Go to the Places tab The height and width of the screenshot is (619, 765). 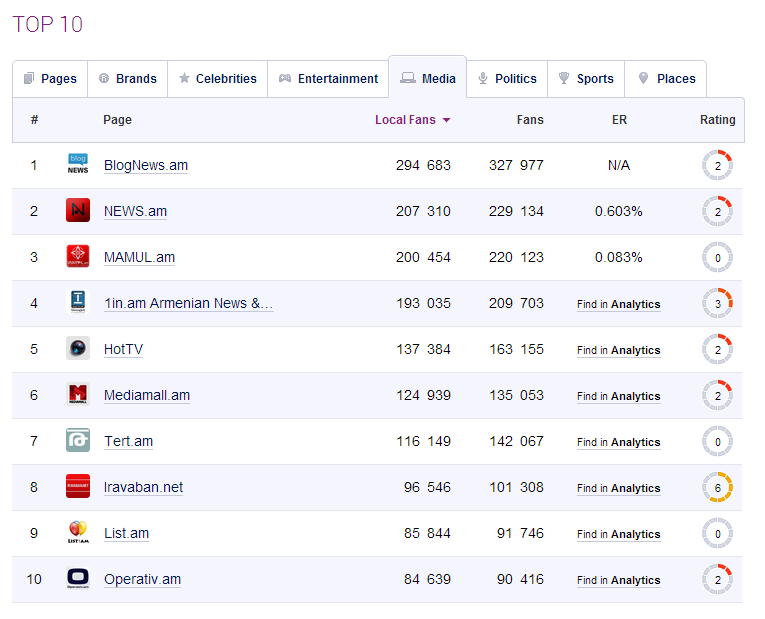[x=666, y=79]
